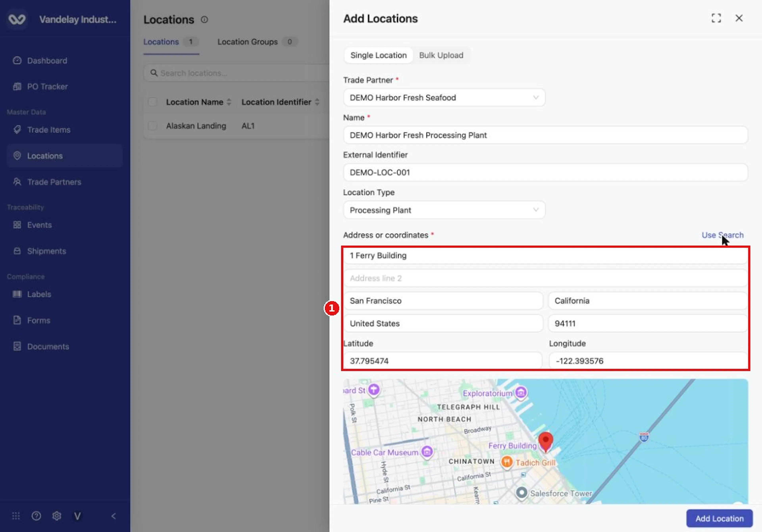
Task: Collapse the sidebar with the chevron
Action: tap(114, 516)
